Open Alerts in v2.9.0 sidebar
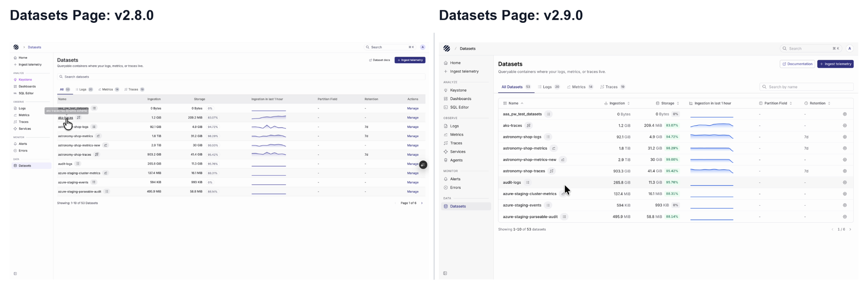Image resolution: width=868 pixels, height=289 pixels. pos(455,179)
